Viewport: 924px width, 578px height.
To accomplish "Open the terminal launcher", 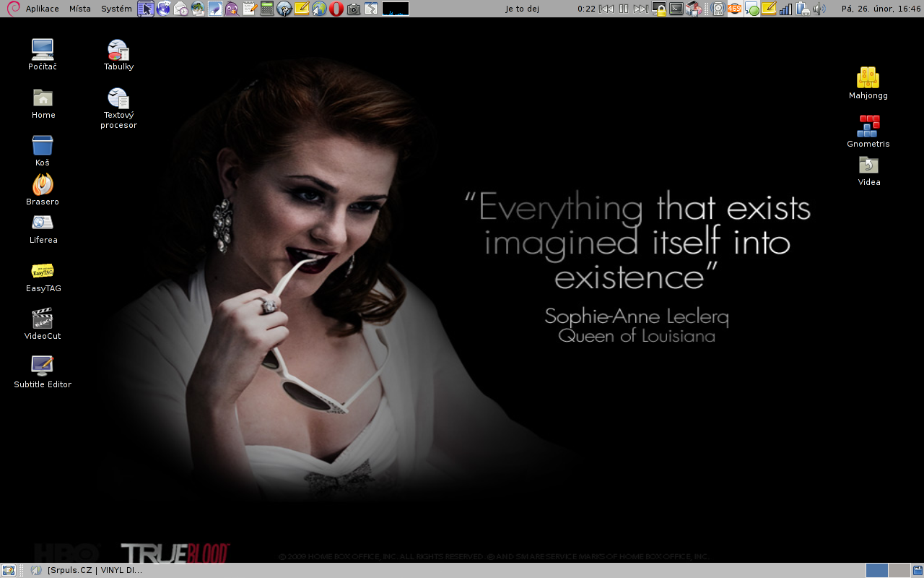I will (x=676, y=9).
